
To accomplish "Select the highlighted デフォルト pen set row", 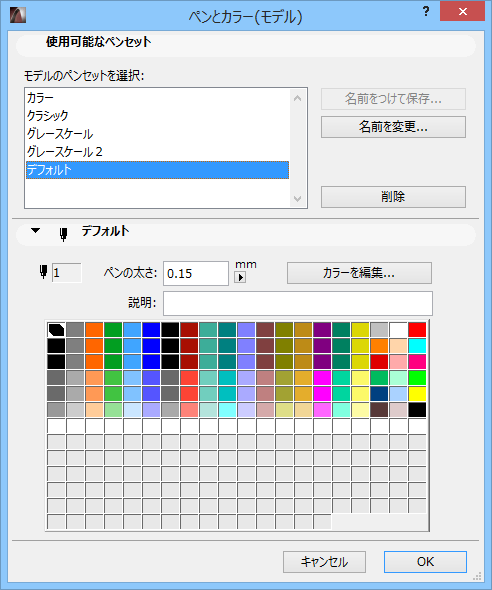I will tap(158, 170).
